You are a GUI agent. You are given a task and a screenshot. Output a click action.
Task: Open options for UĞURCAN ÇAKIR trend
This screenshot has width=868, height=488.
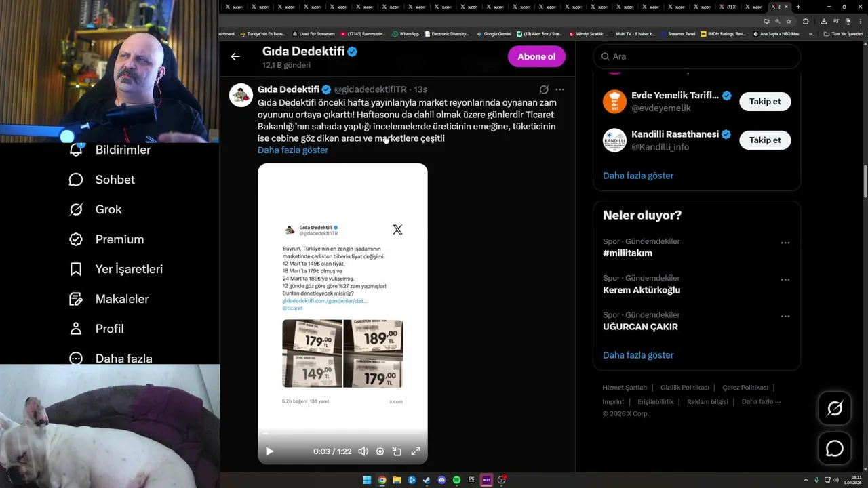[785, 316]
